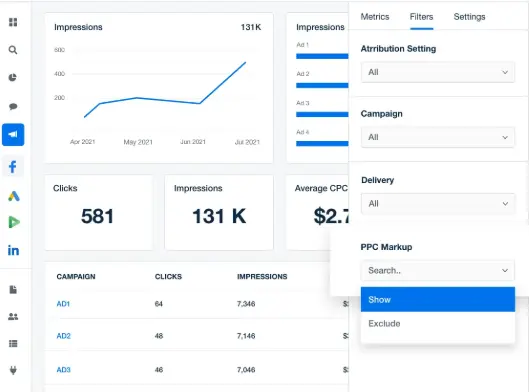Choose the Show option in PPC Markup

pos(438,300)
